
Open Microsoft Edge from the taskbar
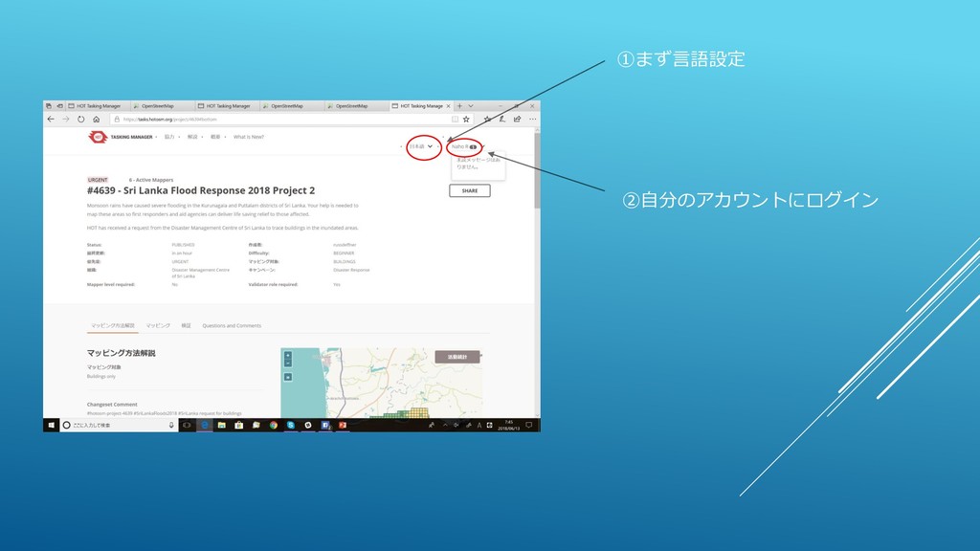click(x=205, y=425)
